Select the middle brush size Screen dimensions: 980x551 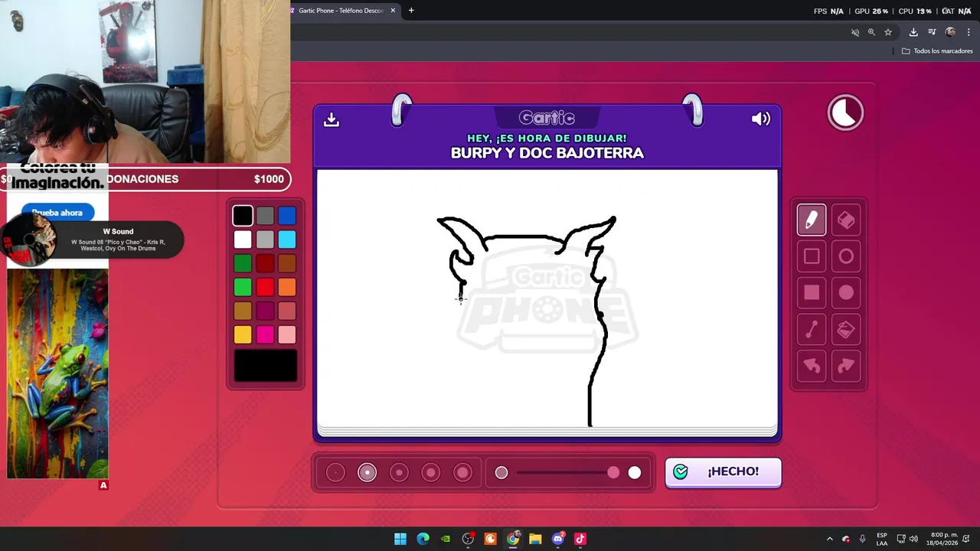(399, 473)
